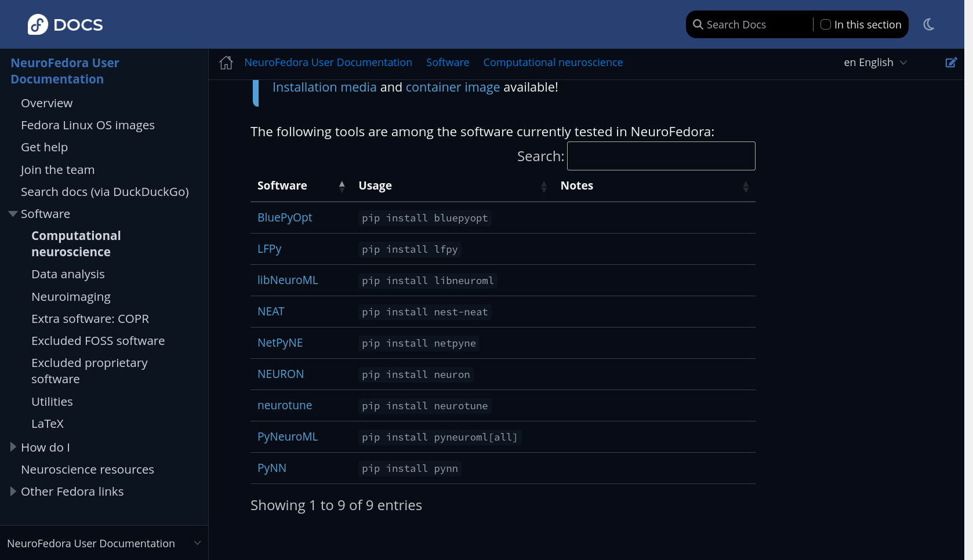973x560 pixels.
Task: Click 'pip install netpyne' code text
Action: pos(419,343)
